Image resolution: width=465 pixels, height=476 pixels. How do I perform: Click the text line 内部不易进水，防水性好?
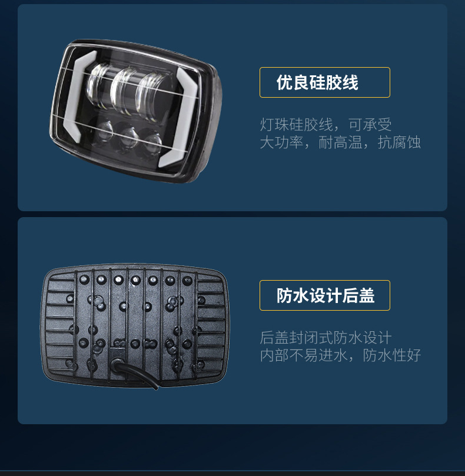(340, 355)
